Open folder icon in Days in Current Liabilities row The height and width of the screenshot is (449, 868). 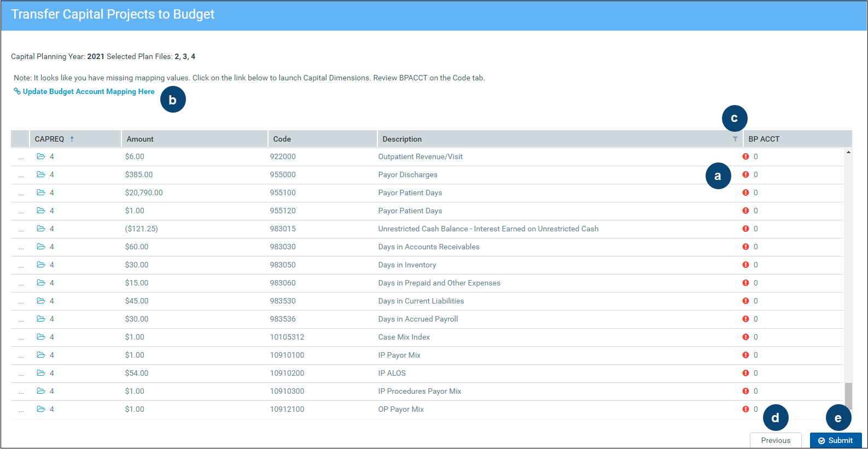[x=41, y=301]
